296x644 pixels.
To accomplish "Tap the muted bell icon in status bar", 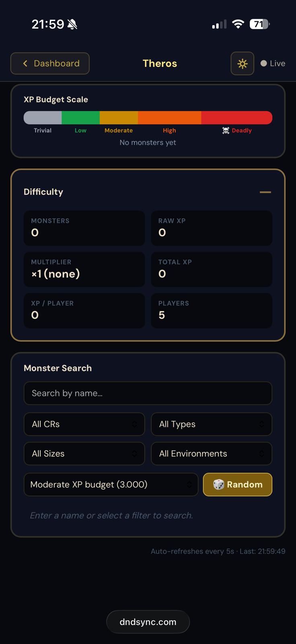I will (x=72, y=25).
